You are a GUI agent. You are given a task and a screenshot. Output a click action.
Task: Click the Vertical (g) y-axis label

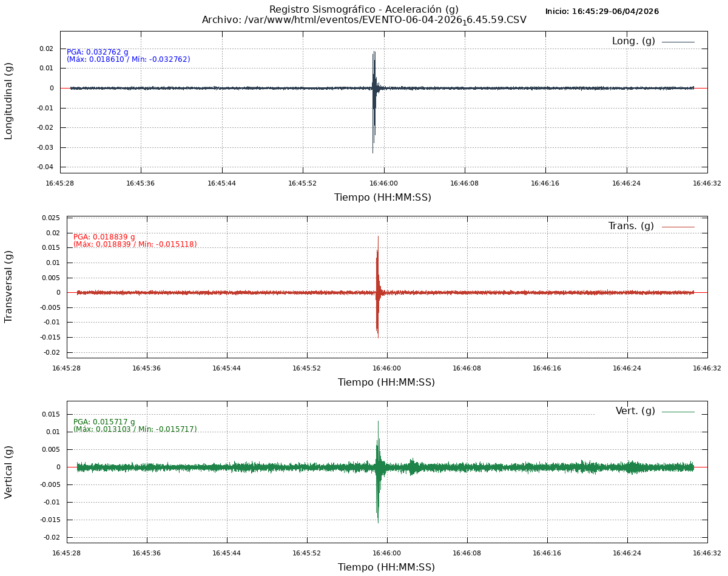tap(8, 472)
